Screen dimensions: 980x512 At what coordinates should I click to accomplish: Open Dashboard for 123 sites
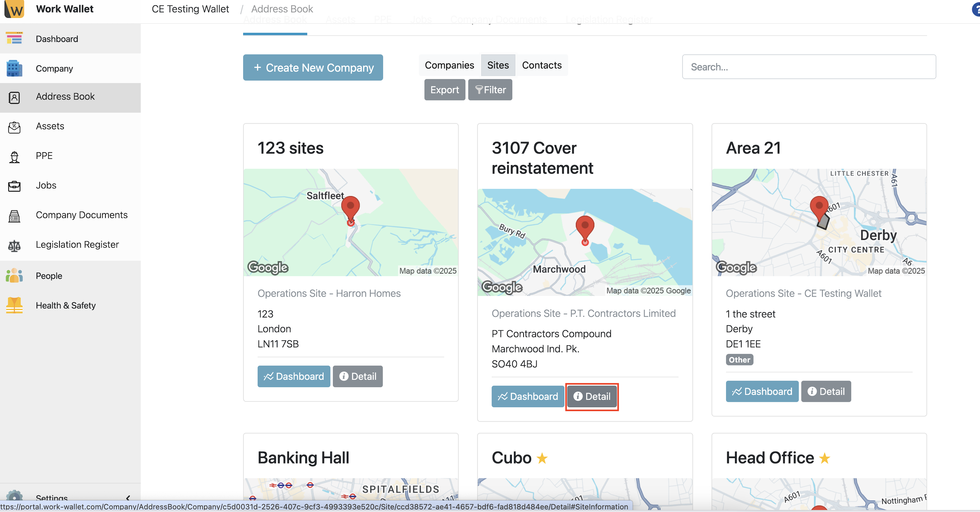click(293, 376)
